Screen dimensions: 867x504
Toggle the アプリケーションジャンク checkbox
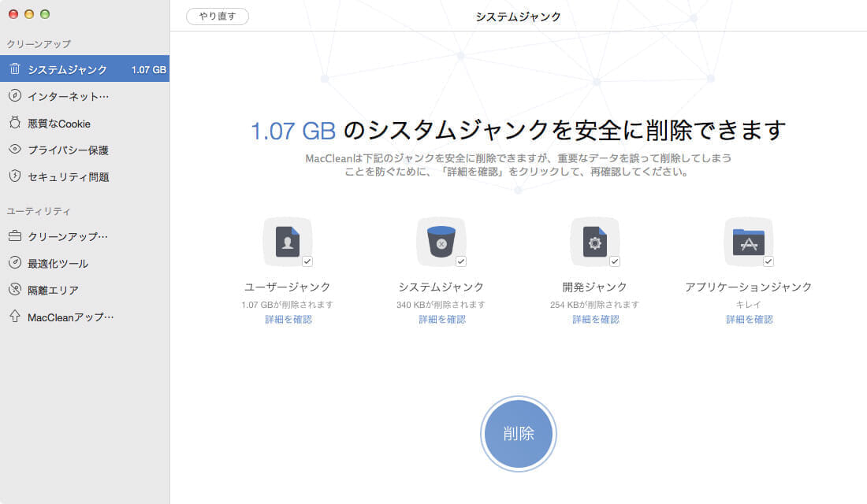click(768, 261)
